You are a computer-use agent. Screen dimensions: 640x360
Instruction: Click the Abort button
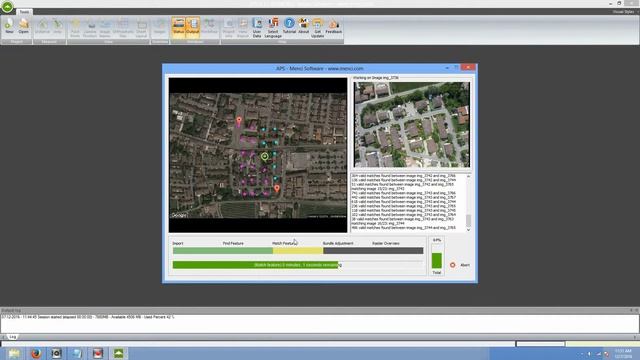460,265
